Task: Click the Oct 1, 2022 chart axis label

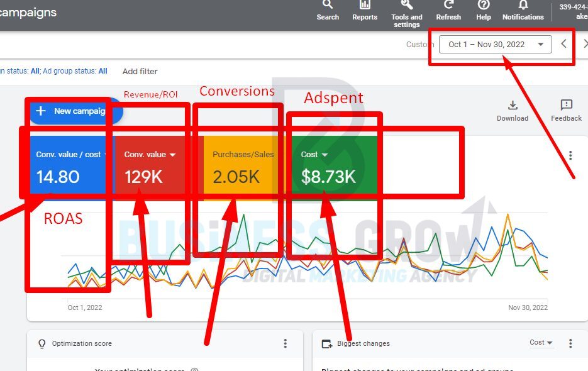Action: [85, 307]
